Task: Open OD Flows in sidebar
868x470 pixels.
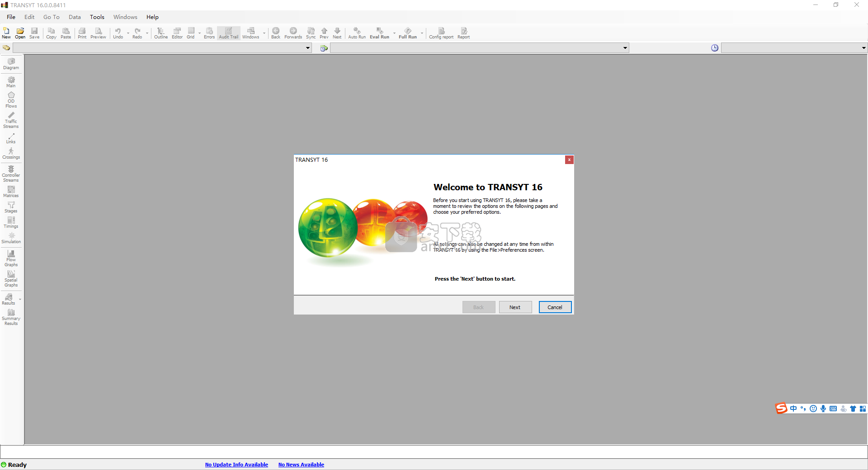Action: (x=11, y=100)
